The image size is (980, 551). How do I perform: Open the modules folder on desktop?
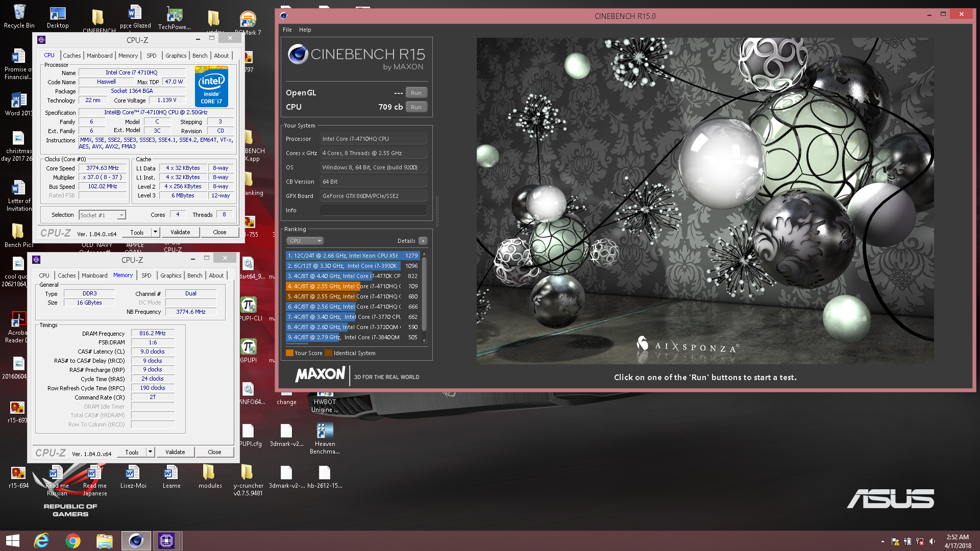(x=210, y=476)
